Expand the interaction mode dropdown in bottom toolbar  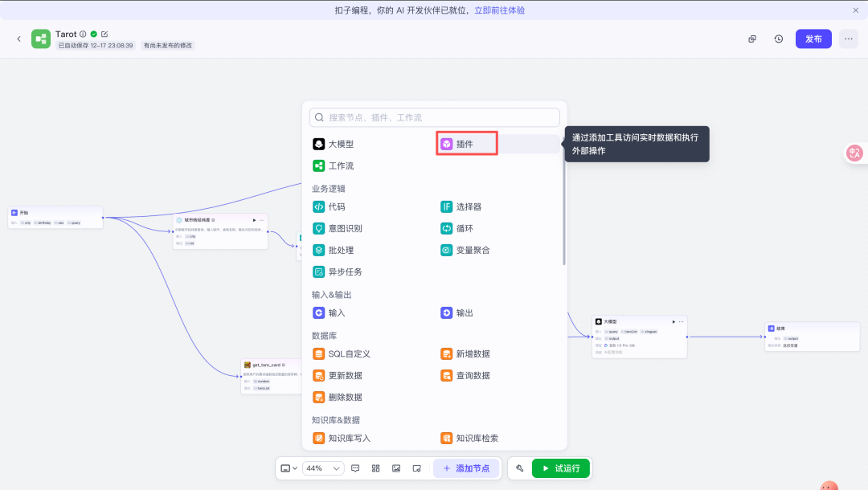coord(289,468)
